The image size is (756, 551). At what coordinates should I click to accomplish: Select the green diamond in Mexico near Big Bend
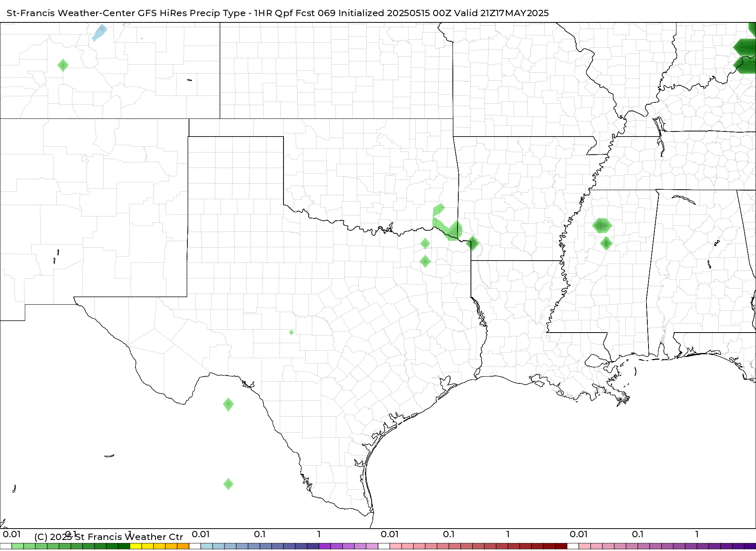(228, 404)
